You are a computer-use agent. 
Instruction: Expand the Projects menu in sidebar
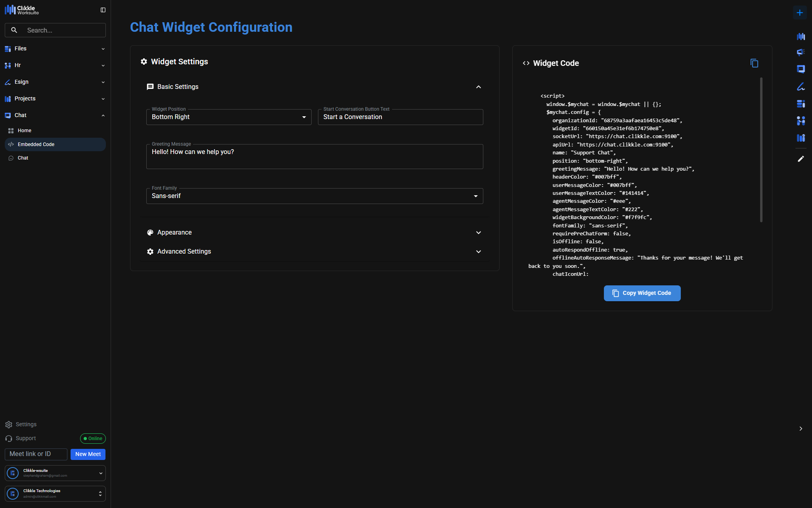click(55, 98)
